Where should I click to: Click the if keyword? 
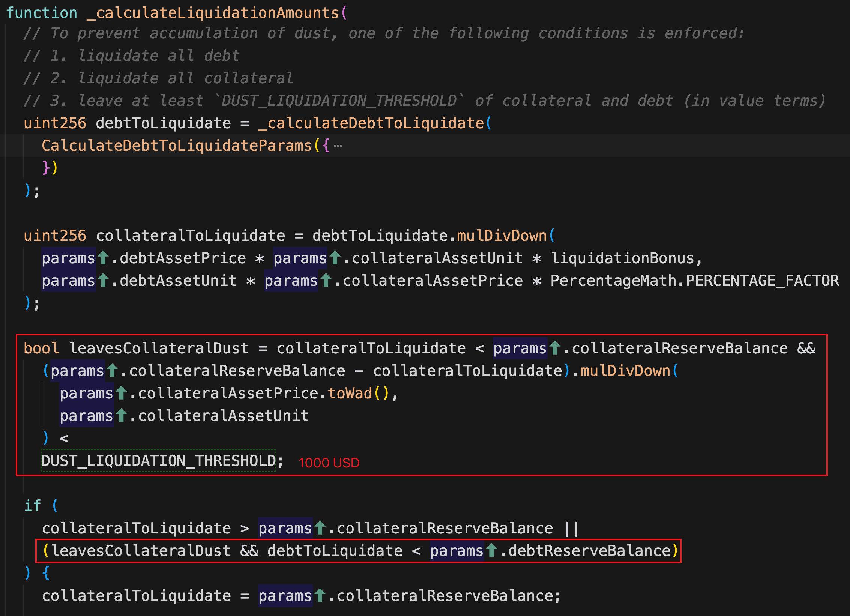point(32,506)
